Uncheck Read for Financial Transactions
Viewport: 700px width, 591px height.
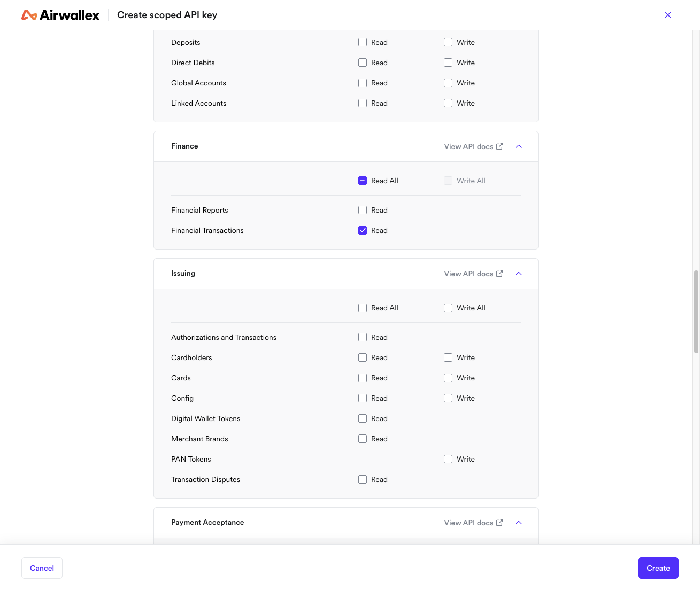[363, 230]
